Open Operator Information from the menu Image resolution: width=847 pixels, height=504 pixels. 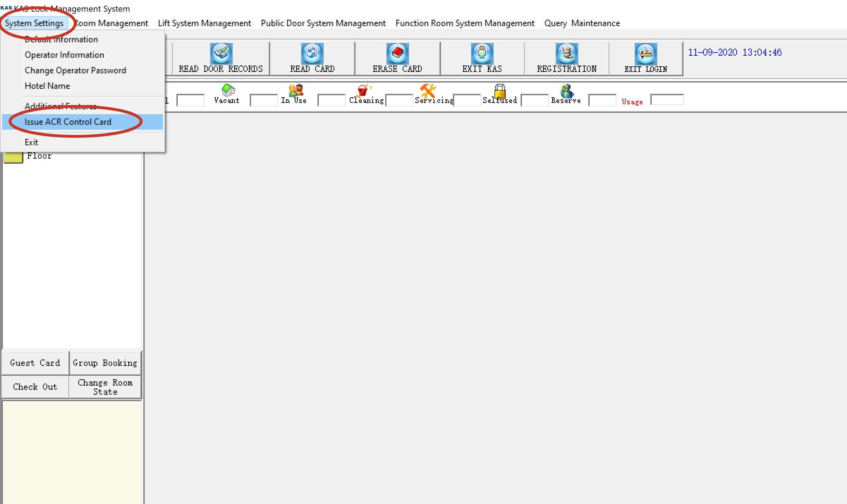(x=65, y=55)
